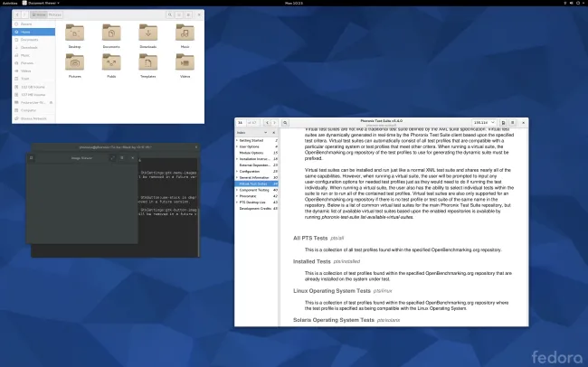588x367 pixels.
Task: Eject the Fedora-Live volume in Files sidebar
Action: [51, 102]
